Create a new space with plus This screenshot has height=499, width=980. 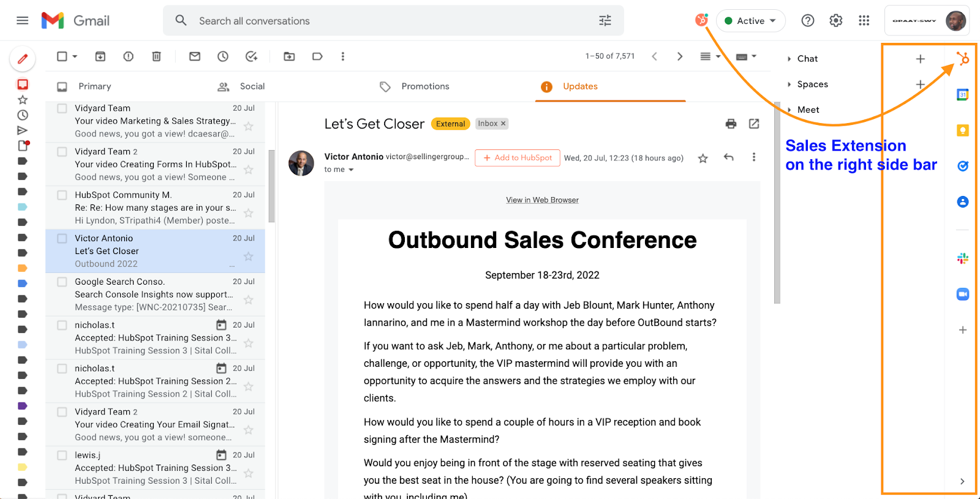tap(920, 84)
